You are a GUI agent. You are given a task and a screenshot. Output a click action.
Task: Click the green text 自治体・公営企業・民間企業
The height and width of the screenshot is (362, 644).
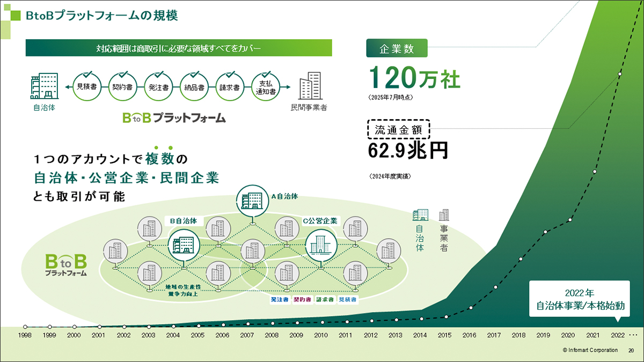tap(126, 178)
